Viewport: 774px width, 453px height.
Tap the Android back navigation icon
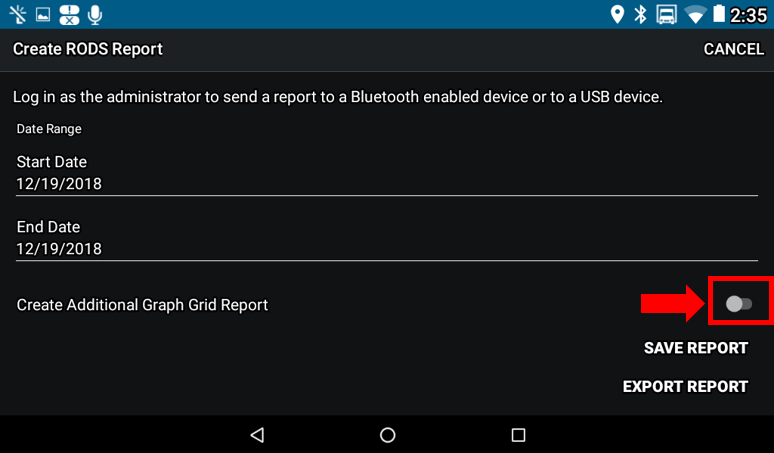point(257,435)
